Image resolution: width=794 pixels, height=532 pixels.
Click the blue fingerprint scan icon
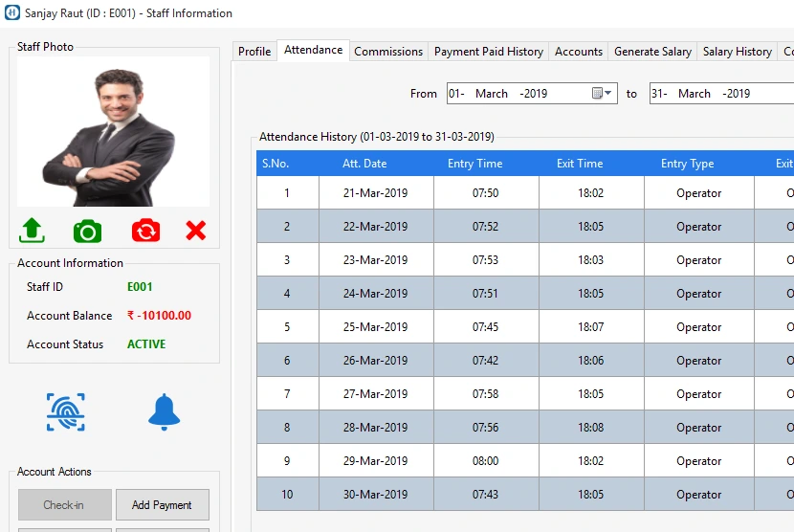66,411
